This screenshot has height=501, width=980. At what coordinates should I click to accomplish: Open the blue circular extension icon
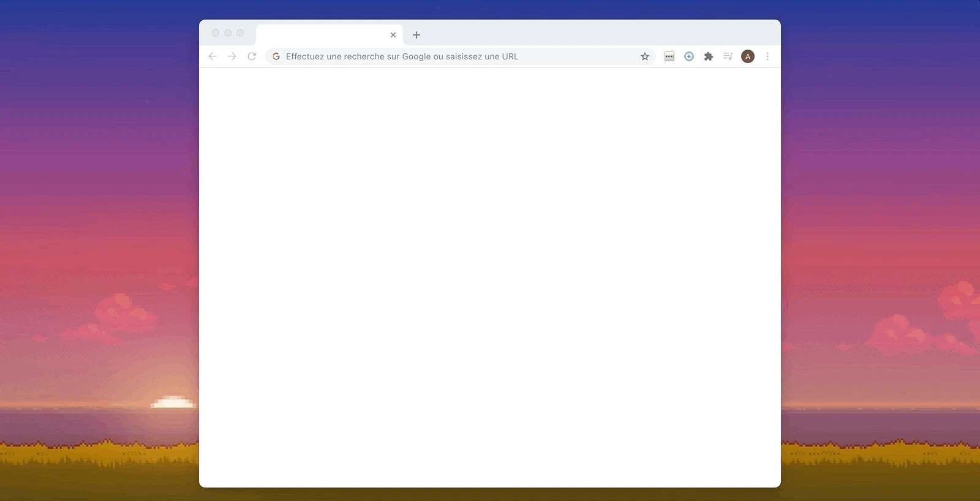tap(689, 56)
